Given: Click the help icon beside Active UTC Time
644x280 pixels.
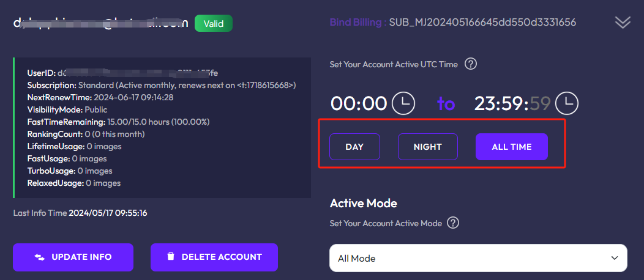Looking at the screenshot, I should click(x=471, y=64).
